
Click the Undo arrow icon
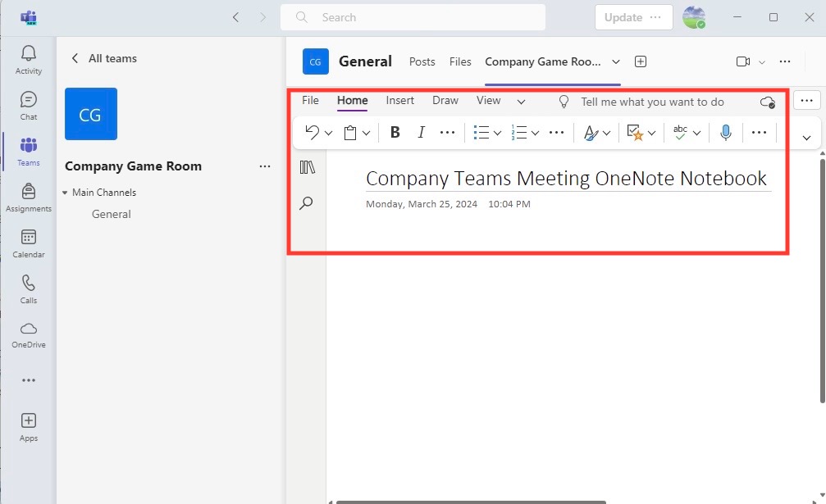[312, 133]
